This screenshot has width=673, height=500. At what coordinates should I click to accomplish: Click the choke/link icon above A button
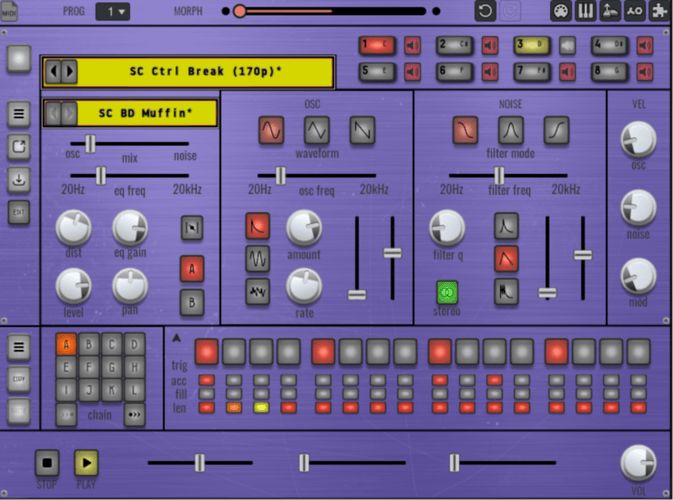[x=192, y=227]
